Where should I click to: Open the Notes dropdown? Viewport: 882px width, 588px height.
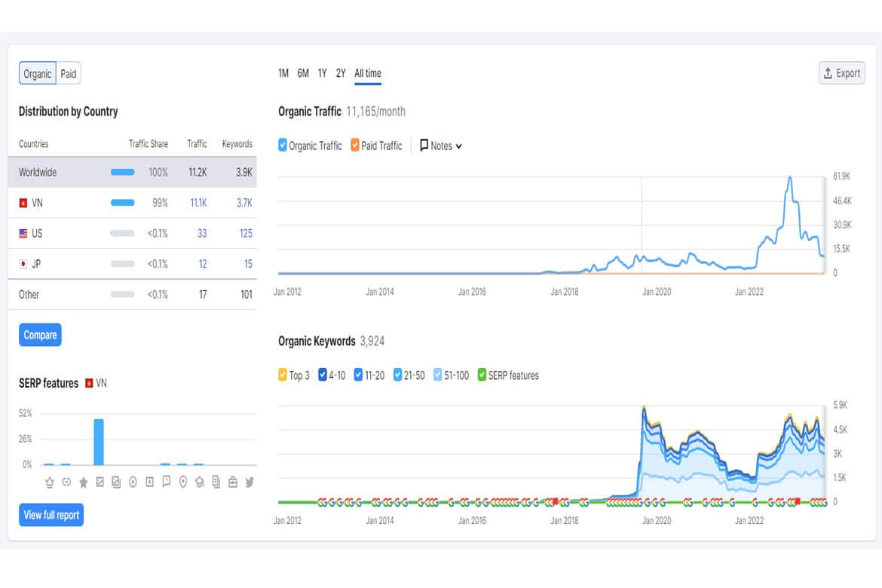click(441, 145)
